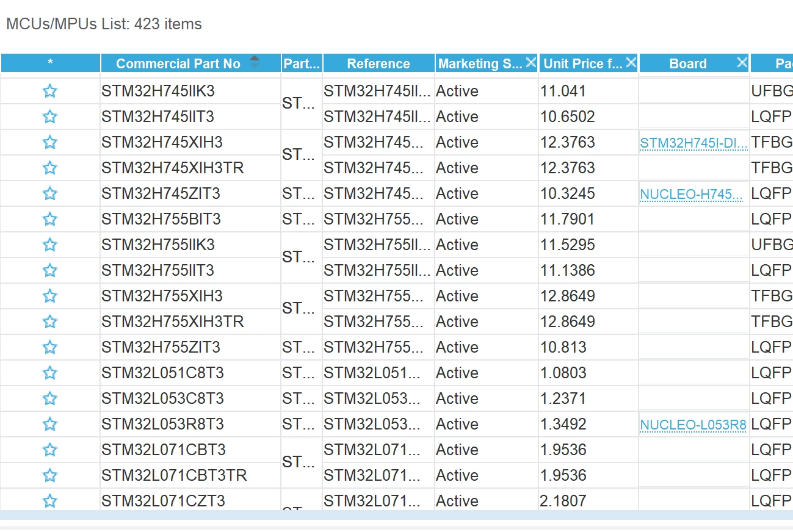Open the STM32H745I-DI... board link
The width and height of the screenshot is (793, 532).
[x=693, y=144]
